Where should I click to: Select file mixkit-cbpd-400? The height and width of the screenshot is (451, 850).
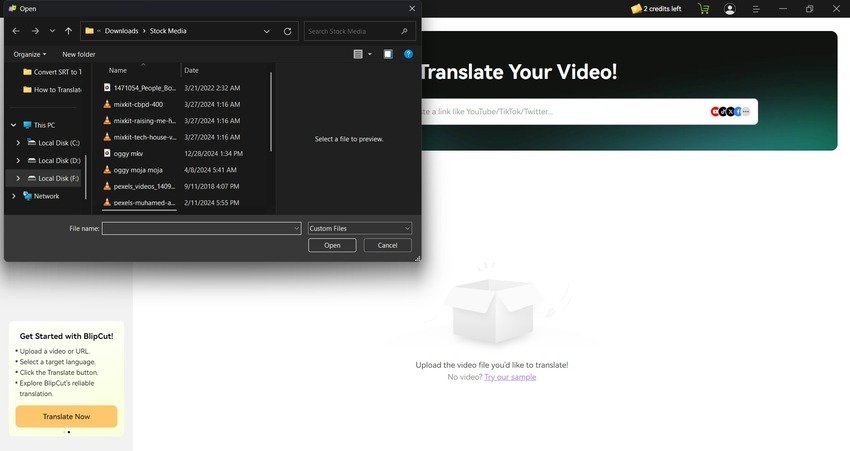[138, 104]
